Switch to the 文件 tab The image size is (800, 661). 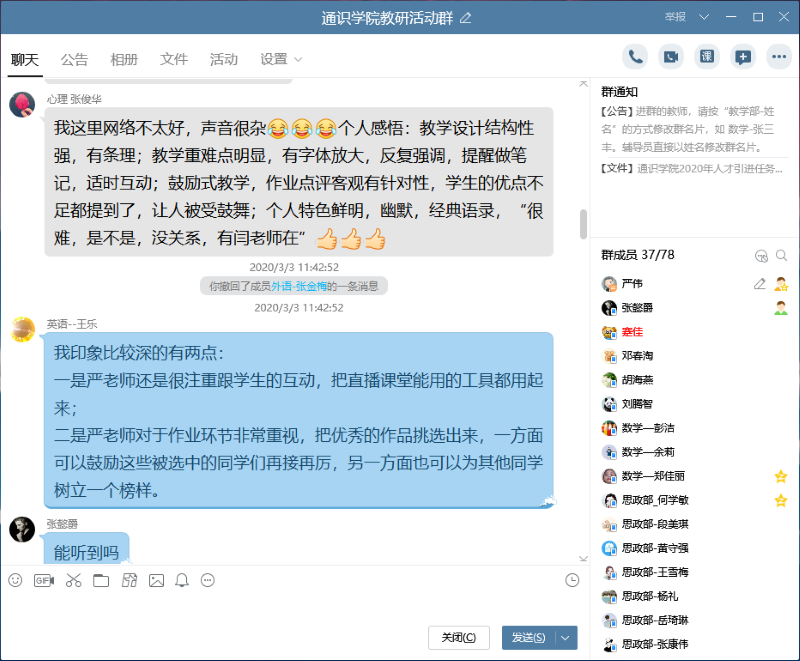[x=174, y=60]
